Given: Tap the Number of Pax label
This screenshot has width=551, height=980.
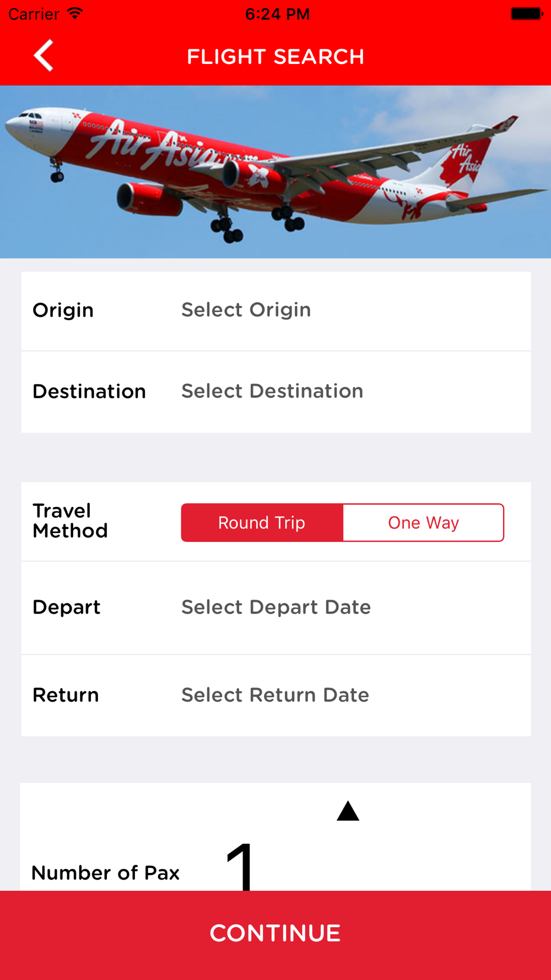Looking at the screenshot, I should [x=106, y=873].
